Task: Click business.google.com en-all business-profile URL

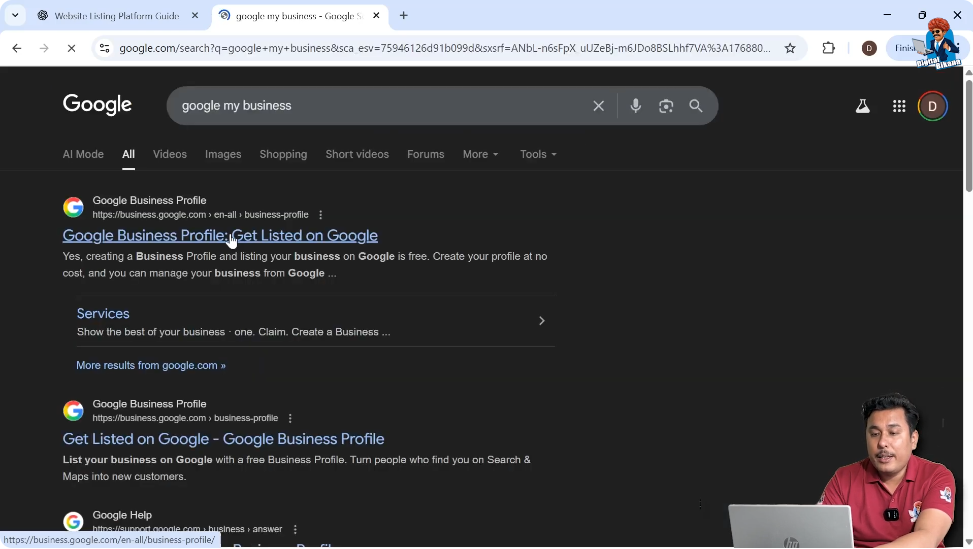Action: pos(200,215)
